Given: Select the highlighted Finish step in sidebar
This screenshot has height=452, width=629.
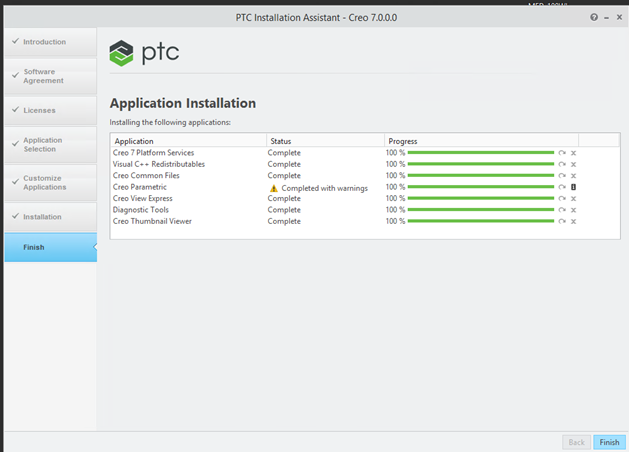Looking at the screenshot, I should click(51, 247).
